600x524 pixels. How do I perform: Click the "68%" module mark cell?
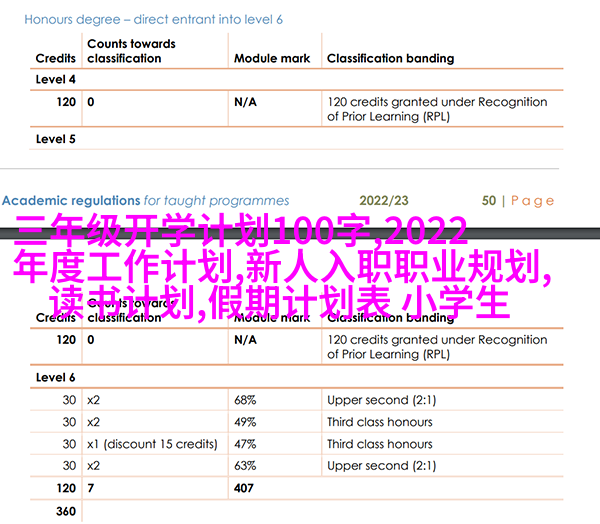(x=246, y=399)
